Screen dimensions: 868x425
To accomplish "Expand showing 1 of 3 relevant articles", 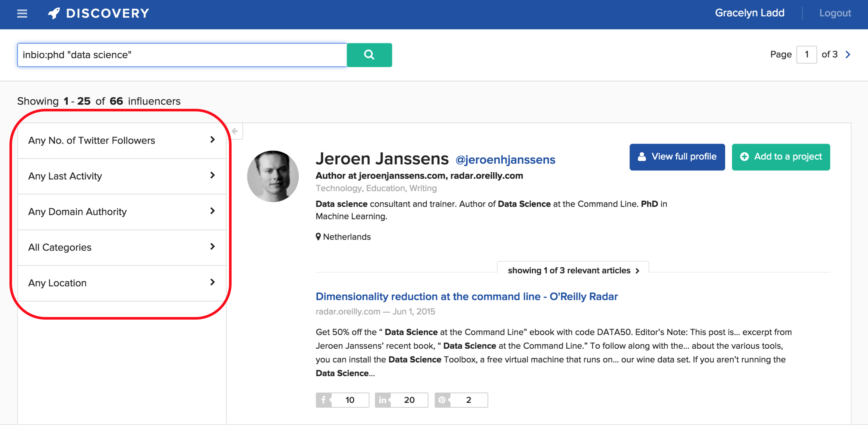I will tap(573, 270).
